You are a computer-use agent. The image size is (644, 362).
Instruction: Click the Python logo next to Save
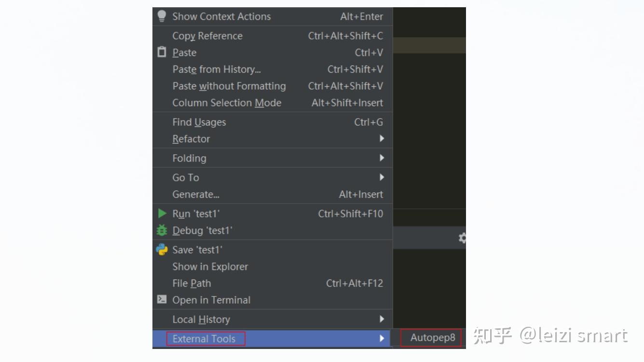[162, 250]
